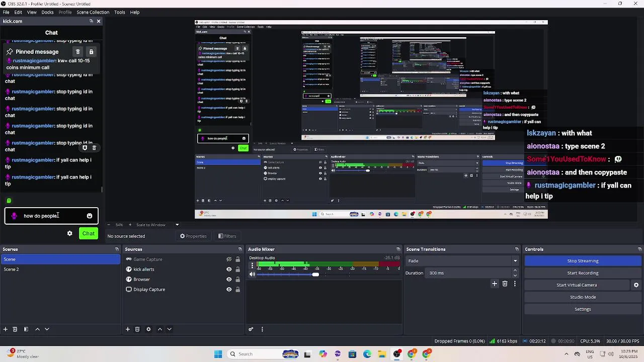Focus the chat message input field
This screenshot has width=644, height=362.
[52, 216]
